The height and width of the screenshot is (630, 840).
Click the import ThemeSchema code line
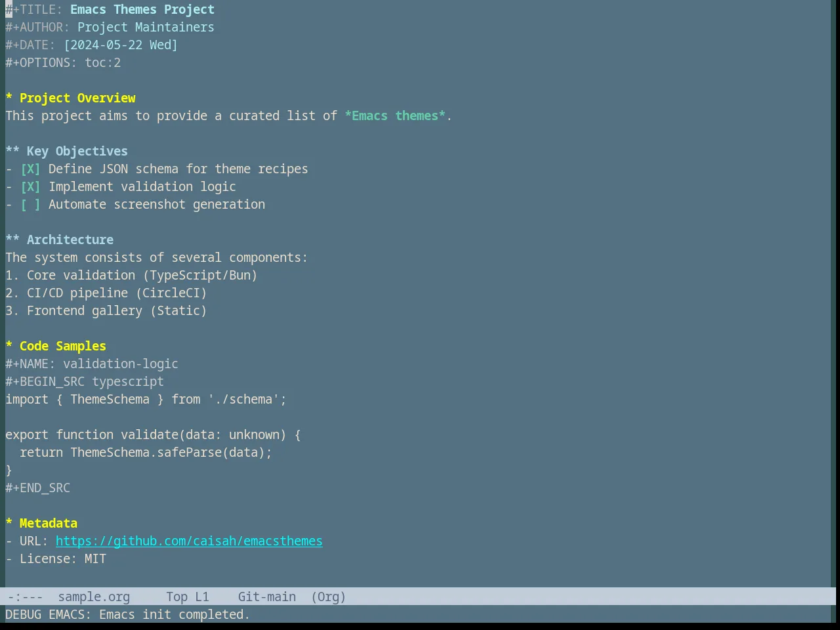click(146, 400)
